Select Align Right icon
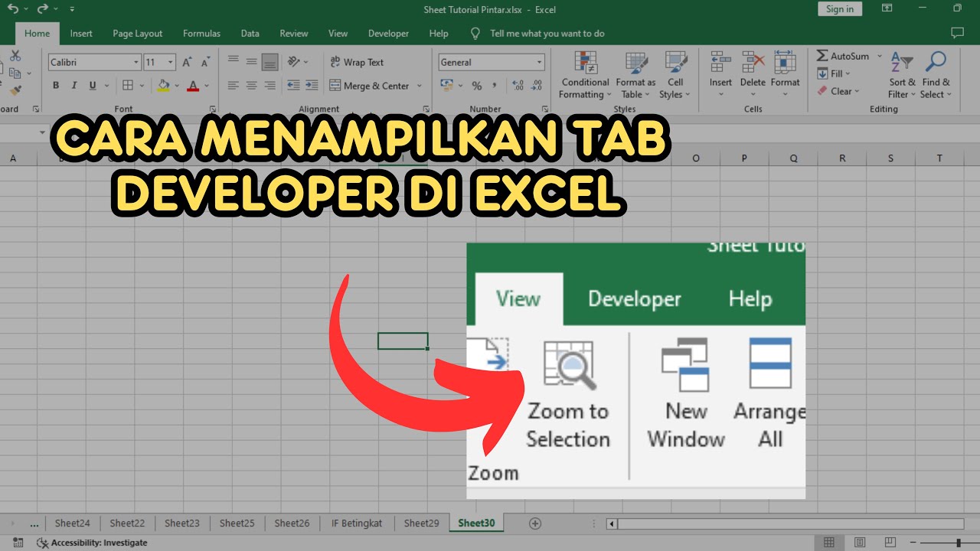 269,86
